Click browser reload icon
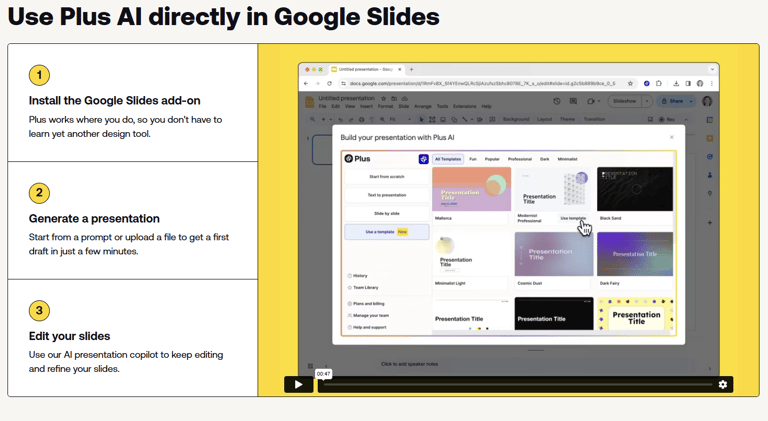The image size is (768, 421). (x=329, y=84)
